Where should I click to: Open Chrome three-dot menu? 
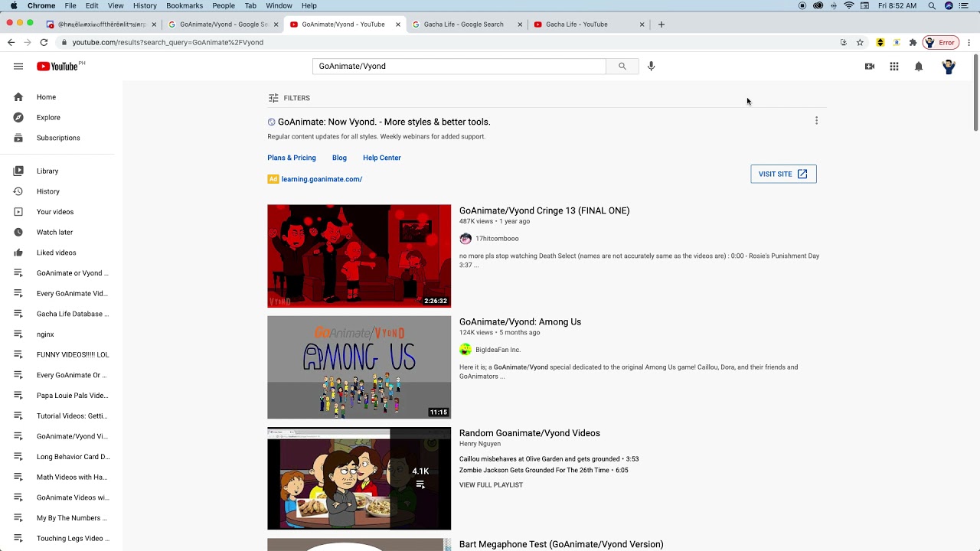(969, 43)
